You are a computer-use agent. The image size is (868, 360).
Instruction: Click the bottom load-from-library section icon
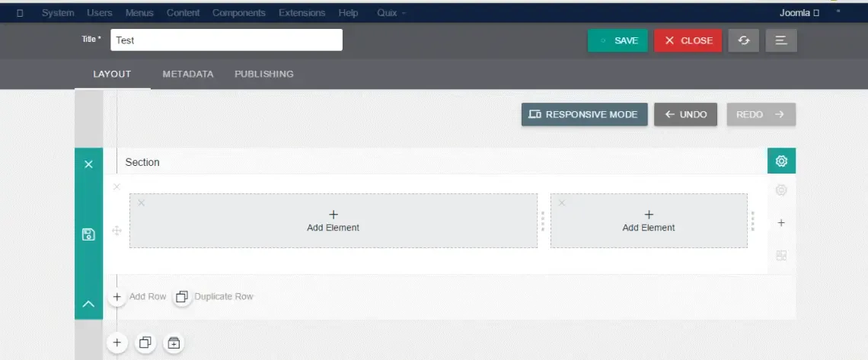(x=174, y=342)
